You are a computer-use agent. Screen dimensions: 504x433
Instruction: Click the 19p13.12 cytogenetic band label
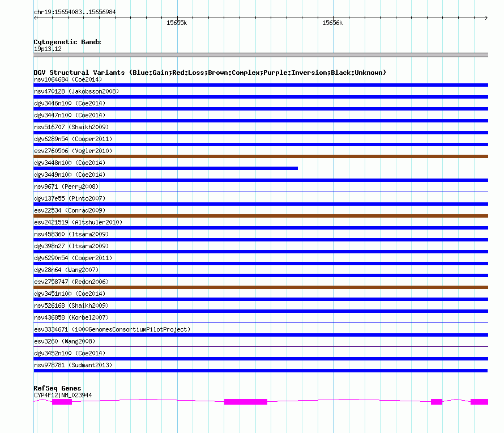tap(48, 49)
